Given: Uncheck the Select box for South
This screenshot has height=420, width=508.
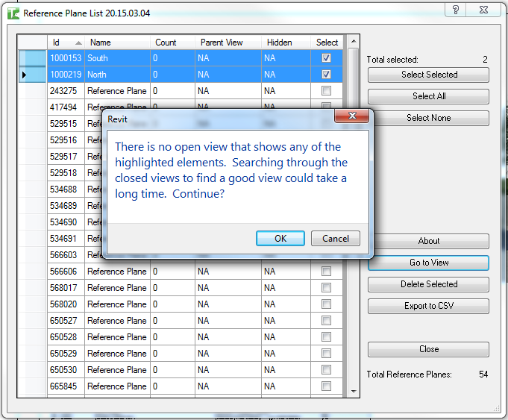Looking at the screenshot, I should click(x=326, y=58).
